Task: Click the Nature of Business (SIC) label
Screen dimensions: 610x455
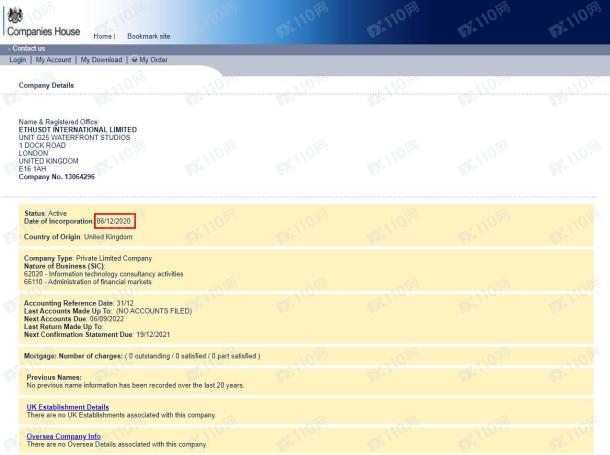Action: pos(64,266)
